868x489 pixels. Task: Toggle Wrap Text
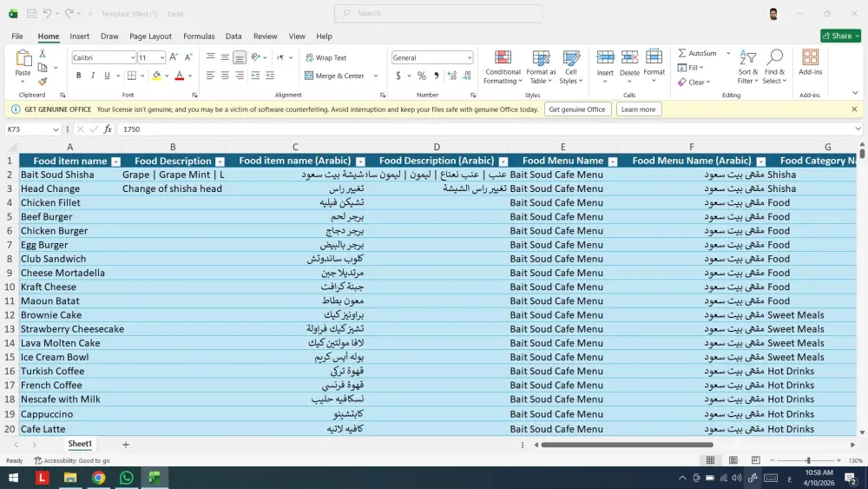[x=326, y=57]
